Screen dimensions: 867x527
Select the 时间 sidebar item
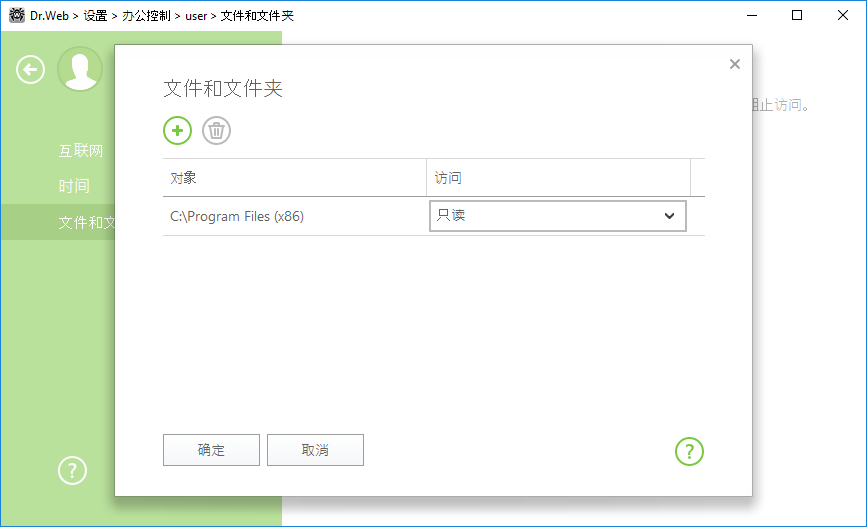click(74, 186)
